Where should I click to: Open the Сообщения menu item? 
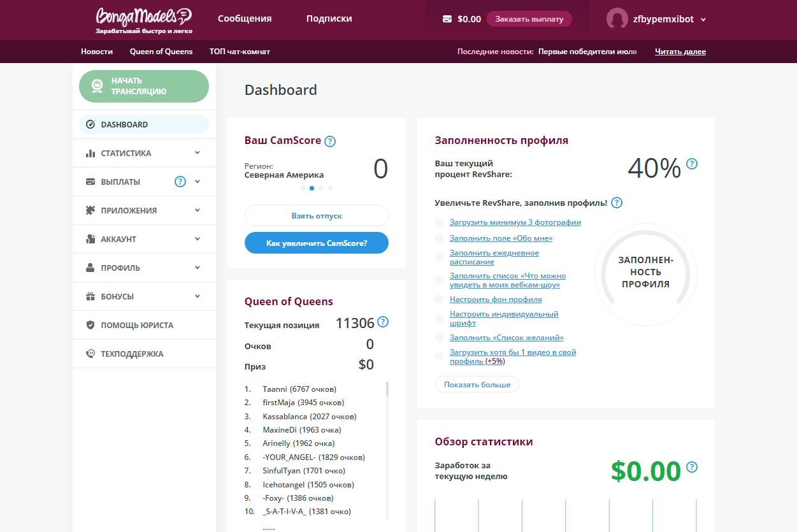(245, 18)
